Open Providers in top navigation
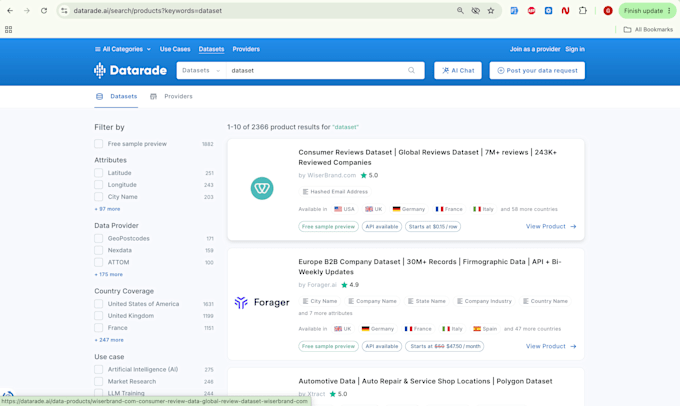This screenshot has height=406, width=680. click(x=246, y=49)
